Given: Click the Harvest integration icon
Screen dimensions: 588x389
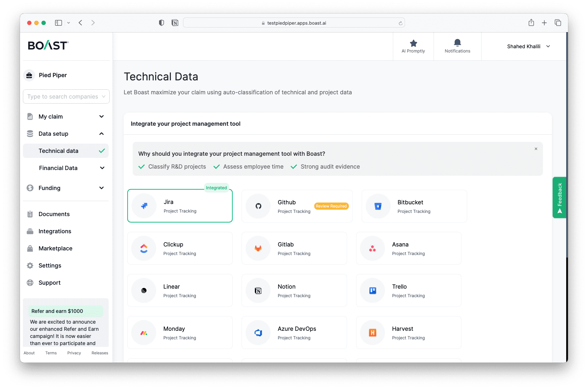Looking at the screenshot, I should pos(372,333).
